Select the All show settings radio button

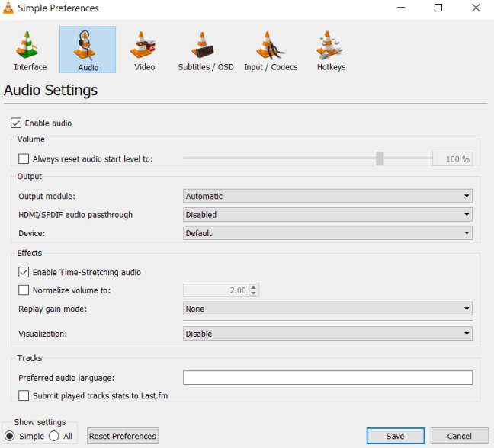pyautogui.click(x=54, y=436)
